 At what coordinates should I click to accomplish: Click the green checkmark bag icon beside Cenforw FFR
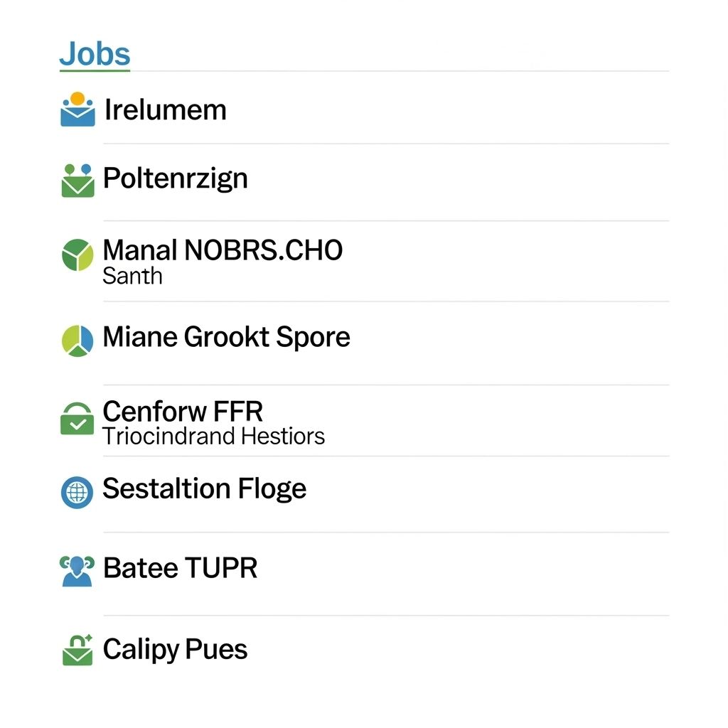77,419
